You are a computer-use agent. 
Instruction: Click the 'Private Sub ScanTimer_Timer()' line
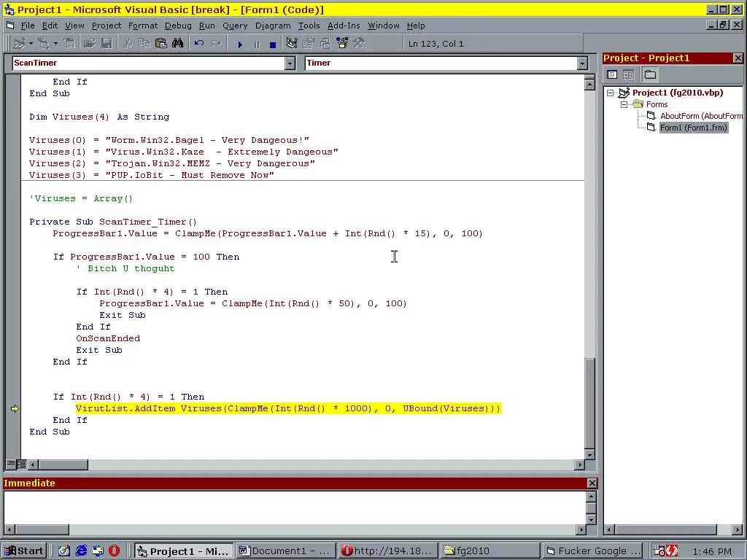coord(113,222)
